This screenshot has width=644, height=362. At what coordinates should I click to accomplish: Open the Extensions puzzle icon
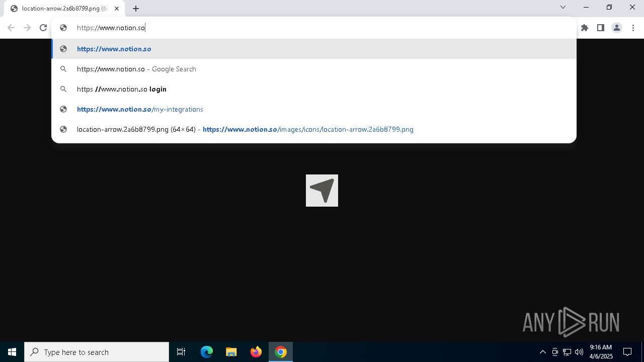pyautogui.click(x=585, y=28)
